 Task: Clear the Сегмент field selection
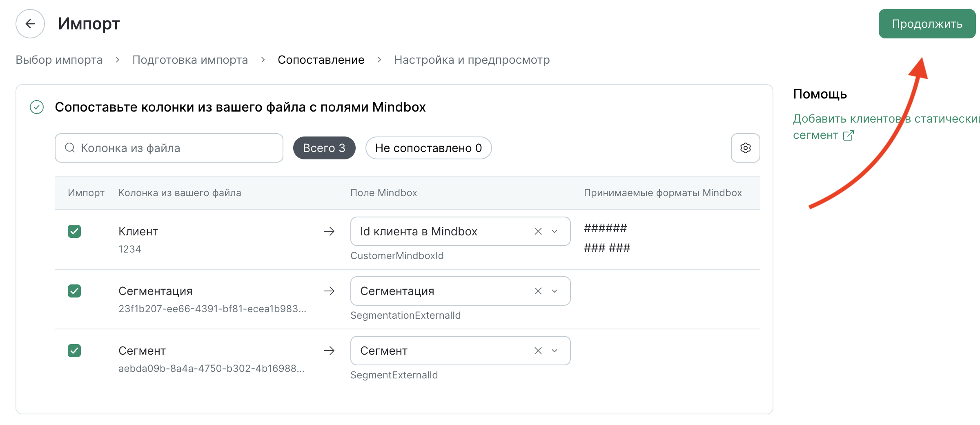click(538, 351)
